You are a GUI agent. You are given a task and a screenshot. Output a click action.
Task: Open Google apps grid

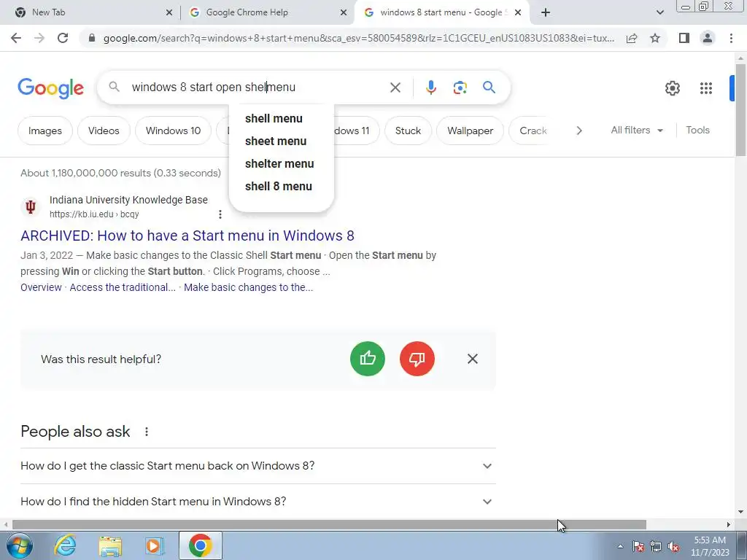click(705, 88)
